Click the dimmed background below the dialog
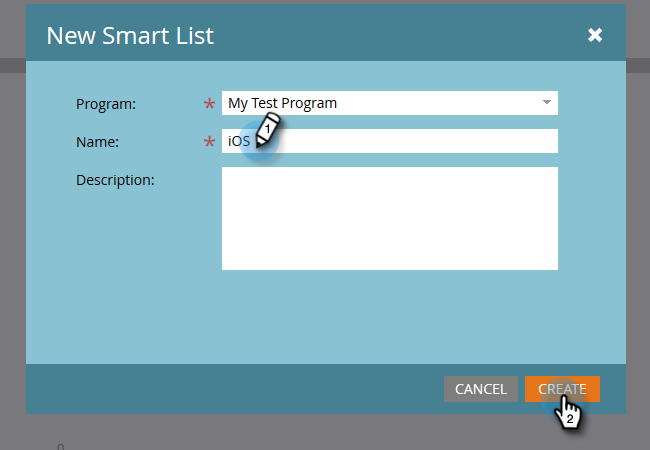650x450 pixels. (325, 432)
